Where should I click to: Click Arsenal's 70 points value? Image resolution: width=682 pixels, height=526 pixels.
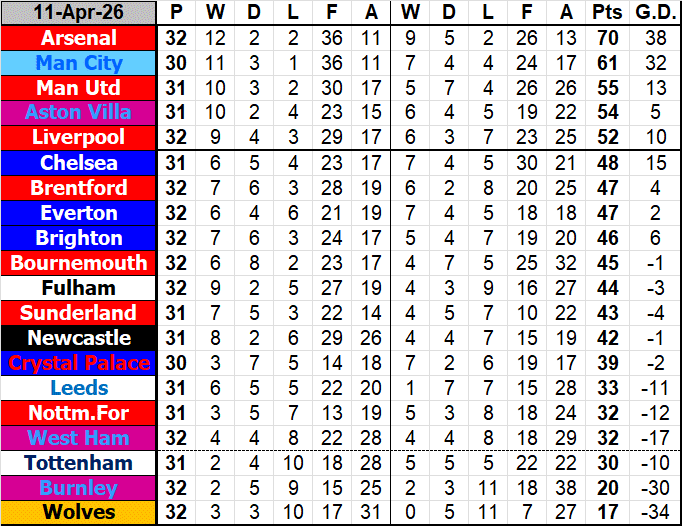click(x=605, y=38)
